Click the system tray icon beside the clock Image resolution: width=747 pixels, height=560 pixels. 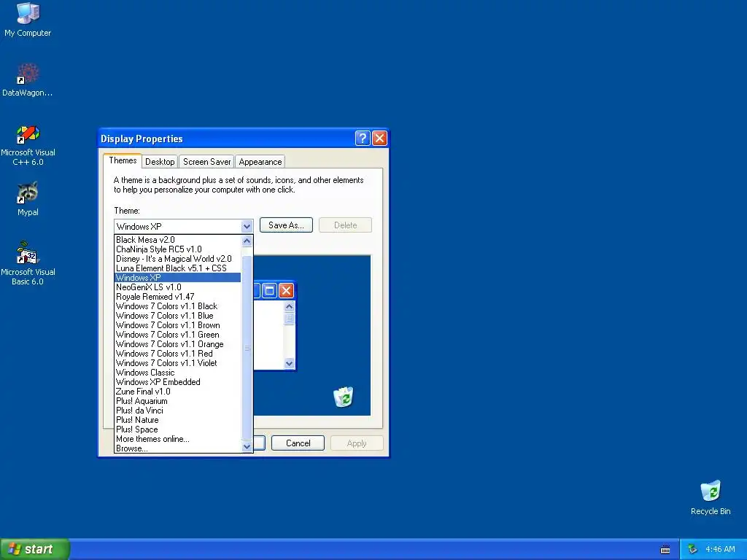coord(693,549)
